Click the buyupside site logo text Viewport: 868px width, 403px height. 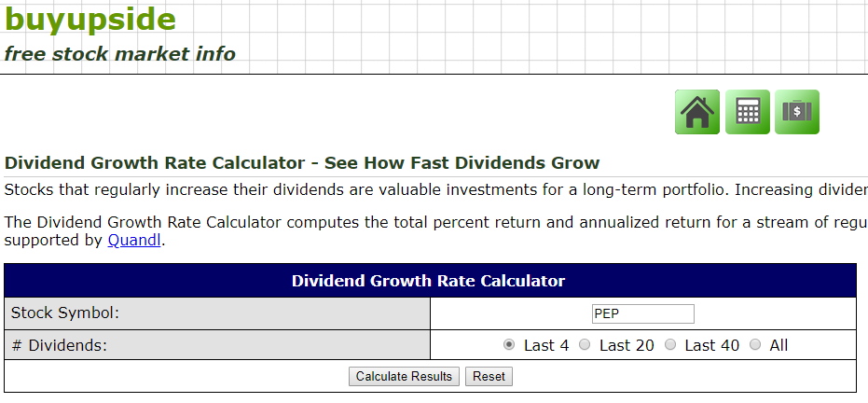[x=90, y=20]
